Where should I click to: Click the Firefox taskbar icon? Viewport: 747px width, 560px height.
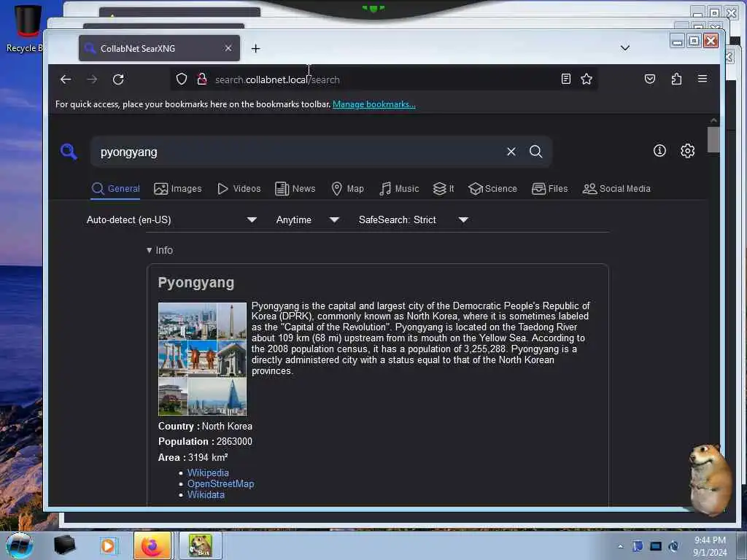pos(152,545)
